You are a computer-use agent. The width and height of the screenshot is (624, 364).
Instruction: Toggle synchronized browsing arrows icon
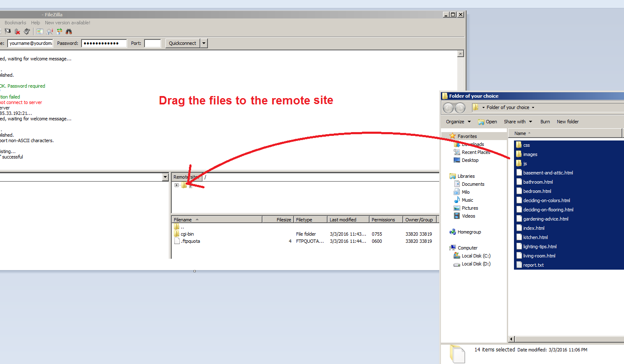coord(60,31)
